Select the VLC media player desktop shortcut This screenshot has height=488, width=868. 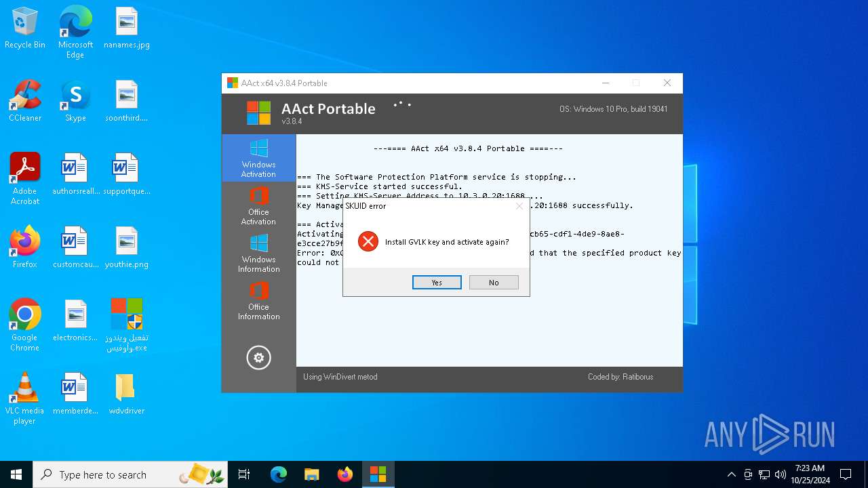click(25, 399)
